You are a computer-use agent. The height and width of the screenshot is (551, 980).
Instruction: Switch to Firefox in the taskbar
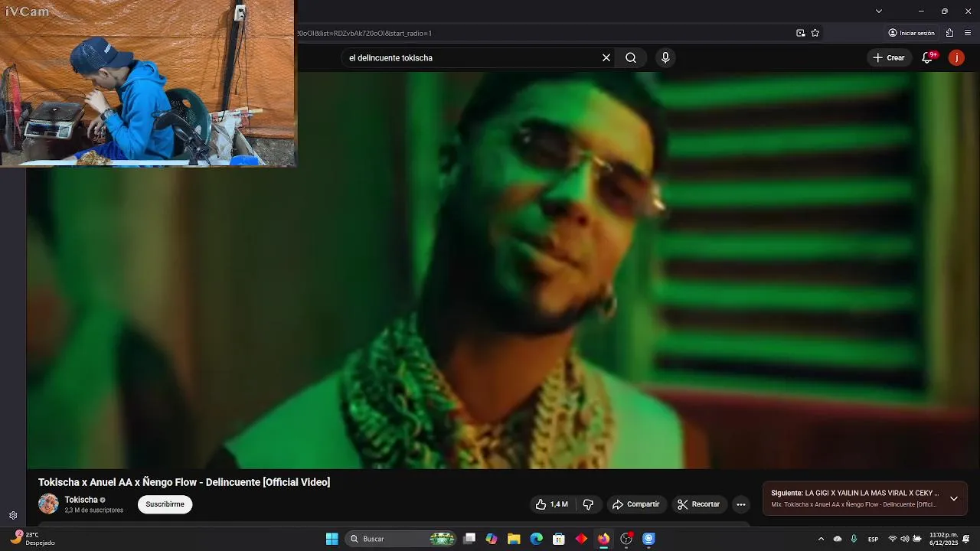pyautogui.click(x=603, y=539)
